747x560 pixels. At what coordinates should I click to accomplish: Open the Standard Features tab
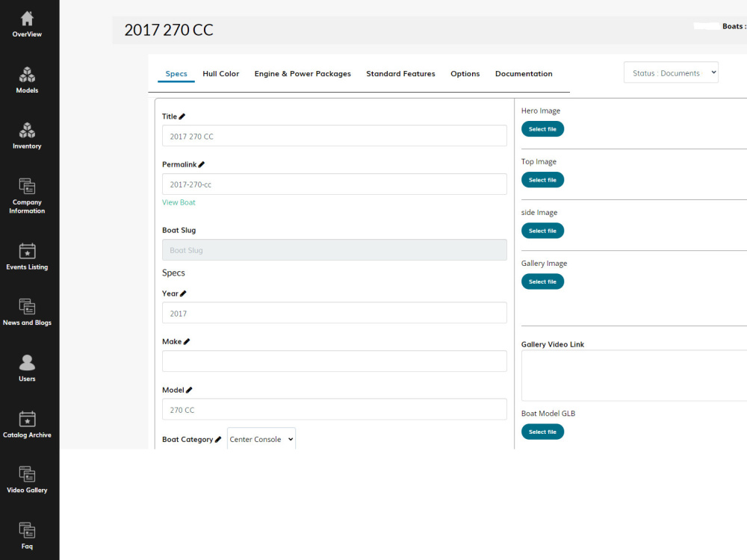point(400,74)
